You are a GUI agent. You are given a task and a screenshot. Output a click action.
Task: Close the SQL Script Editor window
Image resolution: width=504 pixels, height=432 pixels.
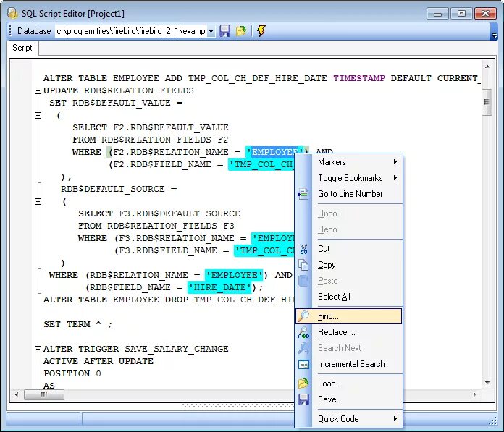pos(485,14)
